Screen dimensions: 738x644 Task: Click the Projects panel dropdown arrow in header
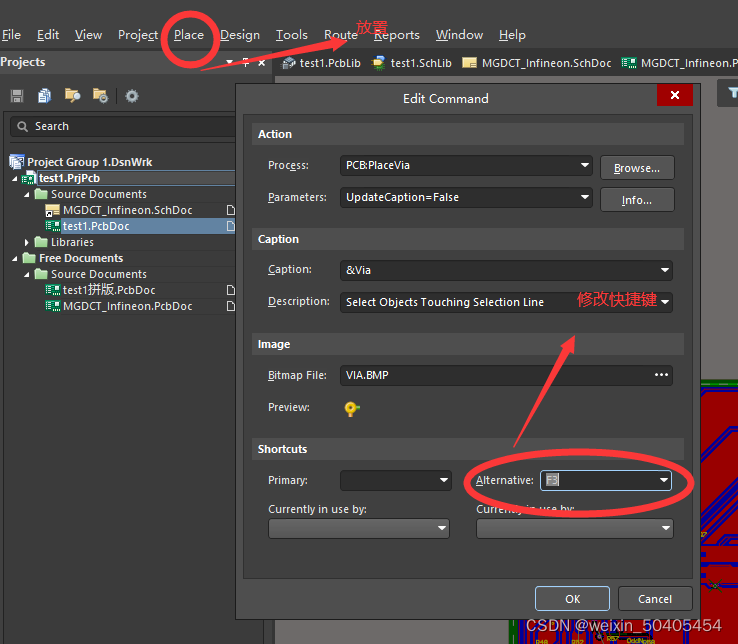coord(230,62)
